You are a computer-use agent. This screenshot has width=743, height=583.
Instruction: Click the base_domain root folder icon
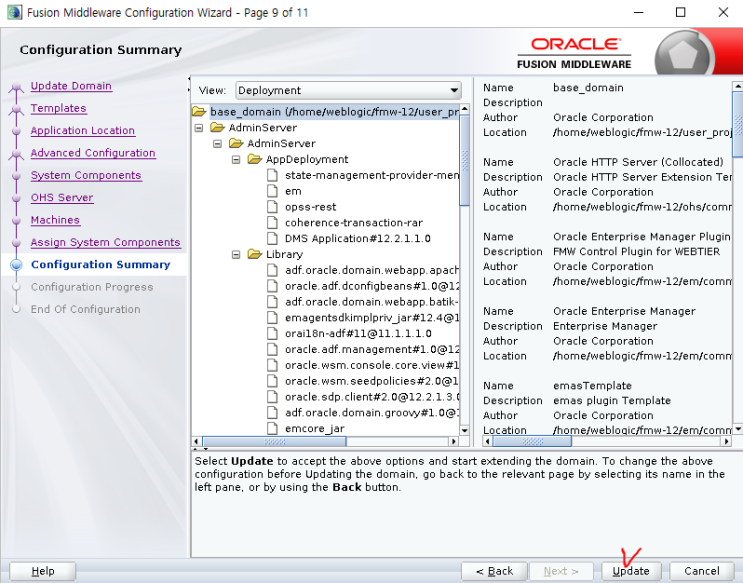(199, 112)
